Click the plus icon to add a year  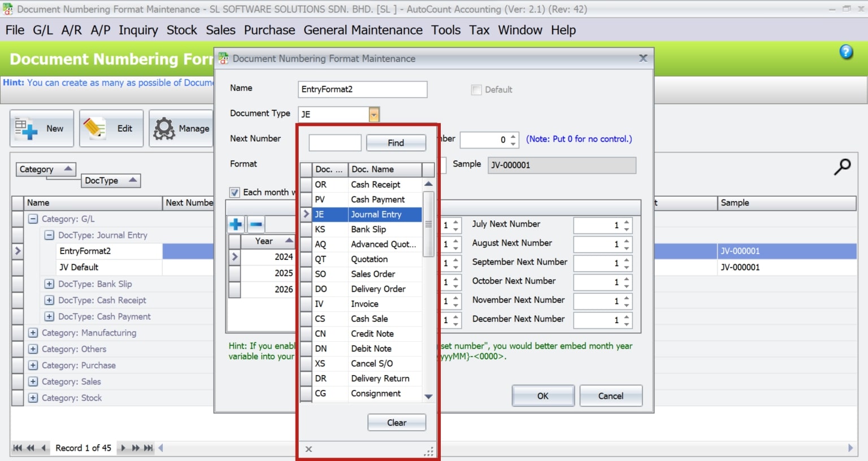236,224
